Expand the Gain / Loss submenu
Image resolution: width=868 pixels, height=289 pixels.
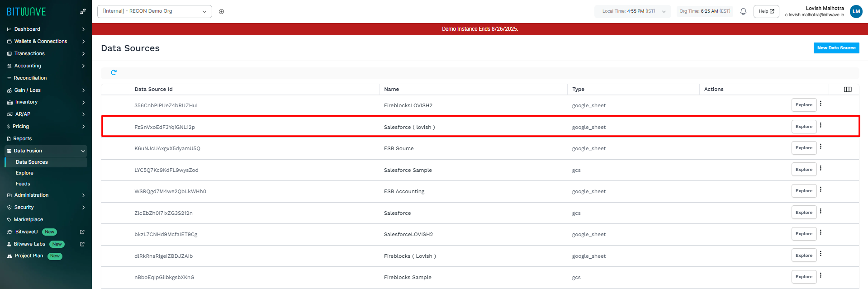point(83,90)
